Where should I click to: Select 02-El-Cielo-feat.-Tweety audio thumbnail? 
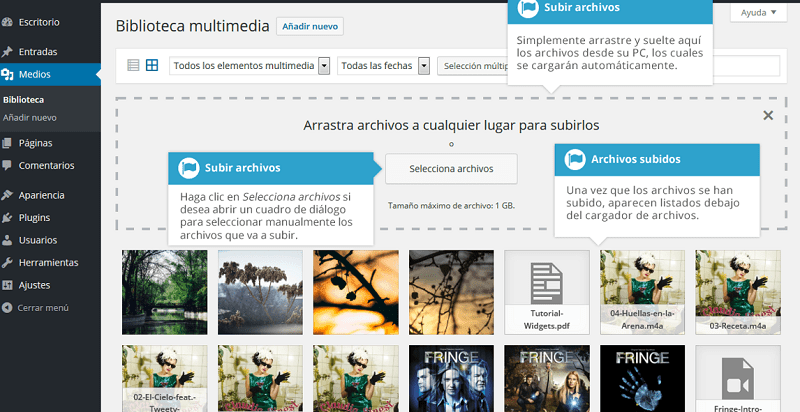tap(164, 379)
